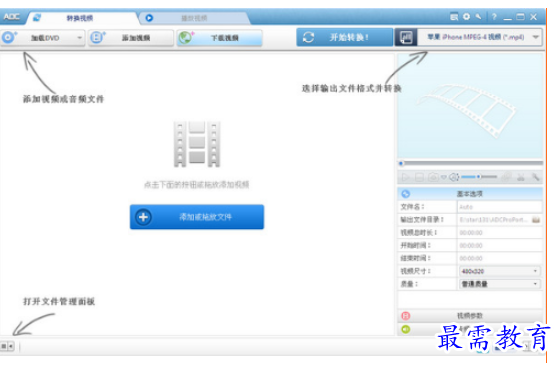Open help question mark icon
The height and width of the screenshot is (369, 559).
pos(494,17)
